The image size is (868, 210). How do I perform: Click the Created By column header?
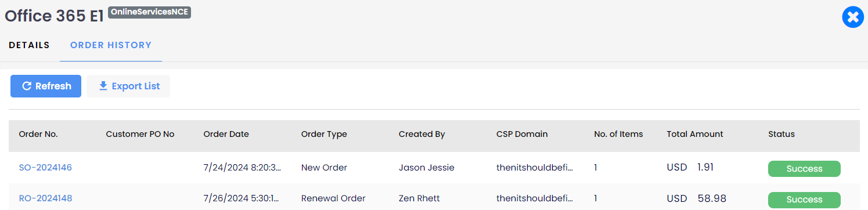[422, 134]
